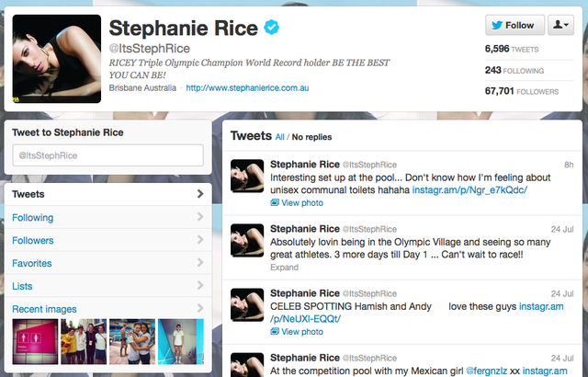Open the Instagram link in the CELEB SPOTTING tweet
Screen dimensions: 588x377
[541, 306]
